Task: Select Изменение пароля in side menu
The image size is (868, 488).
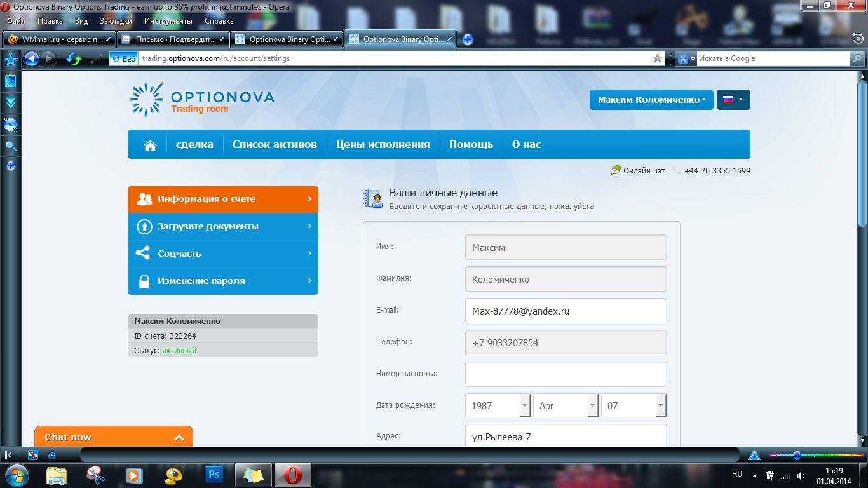Action: (223, 281)
